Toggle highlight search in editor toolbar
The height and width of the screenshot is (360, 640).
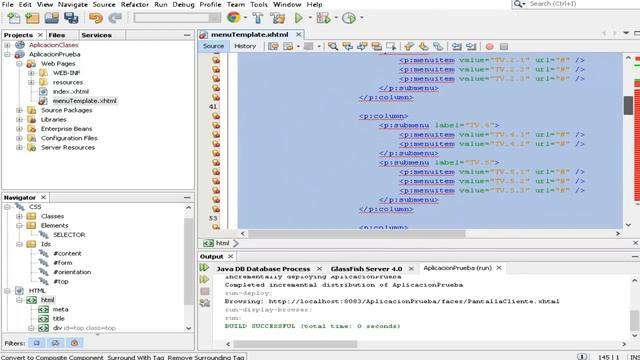[x=376, y=46]
